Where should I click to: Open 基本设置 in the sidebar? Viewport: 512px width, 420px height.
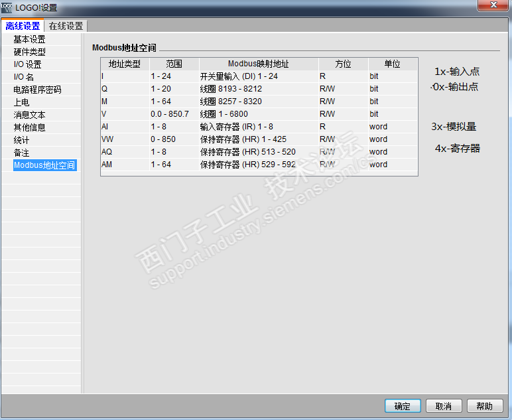(x=29, y=39)
